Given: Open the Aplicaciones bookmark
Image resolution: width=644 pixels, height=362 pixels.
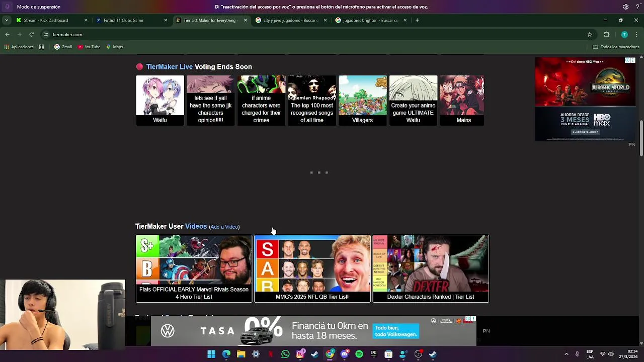Looking at the screenshot, I should (19, 47).
